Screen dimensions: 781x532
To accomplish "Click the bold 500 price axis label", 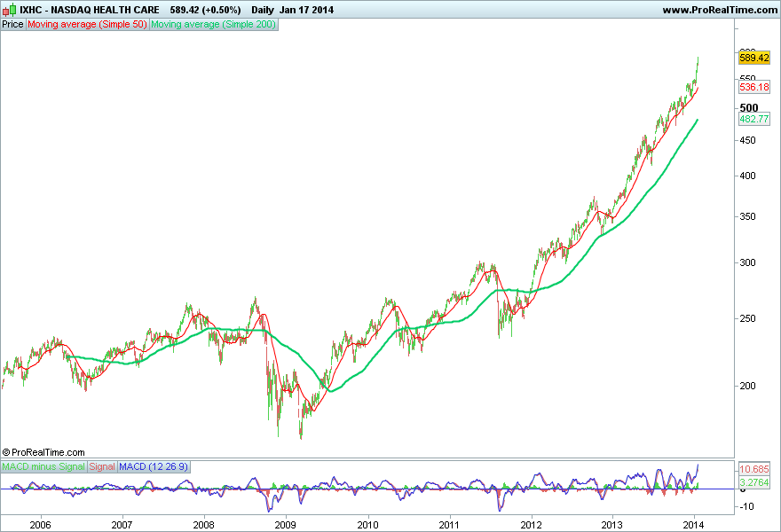I will [749, 108].
